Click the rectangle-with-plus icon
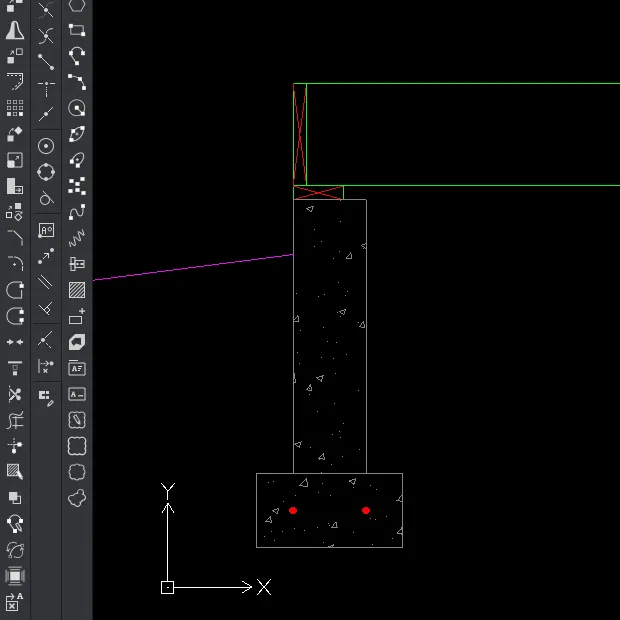This screenshot has height=620, width=620. (77, 316)
